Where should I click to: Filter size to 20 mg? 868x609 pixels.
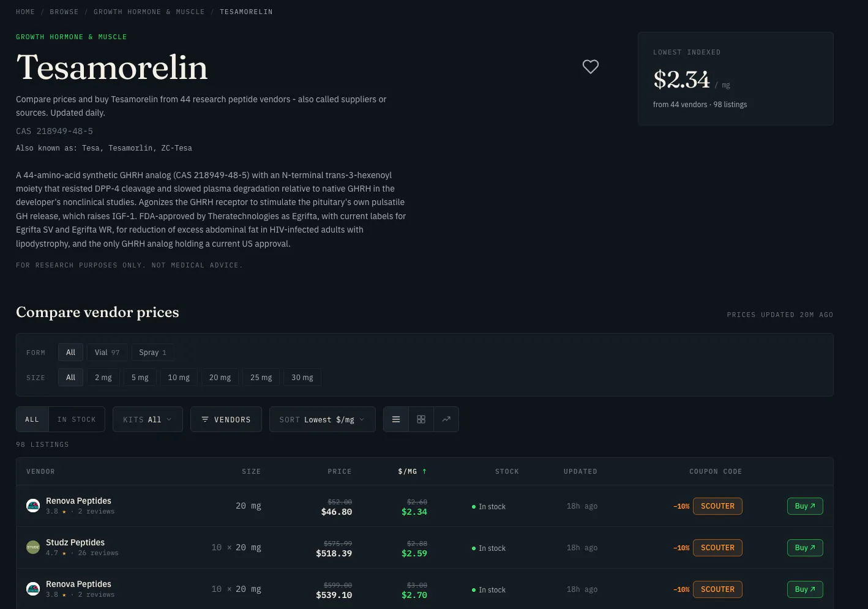220,378
